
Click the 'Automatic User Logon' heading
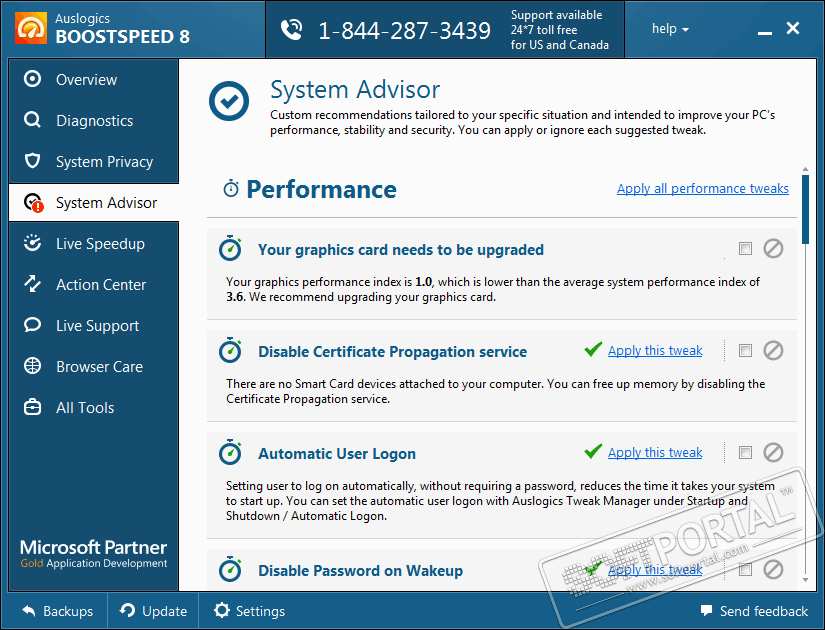(337, 454)
